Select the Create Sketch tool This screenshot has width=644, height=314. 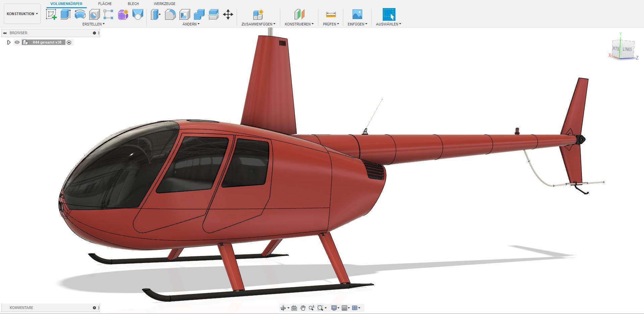click(x=51, y=14)
